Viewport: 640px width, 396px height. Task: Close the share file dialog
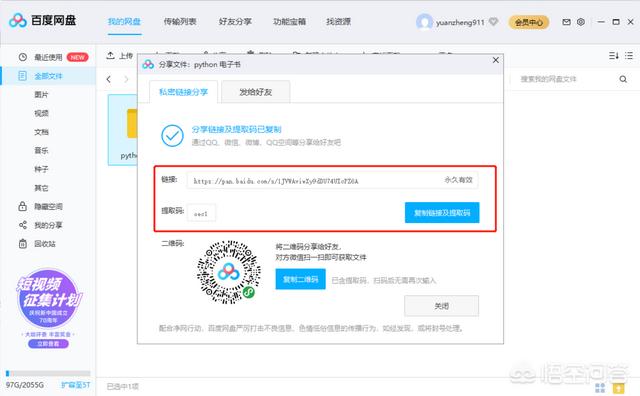point(496,60)
